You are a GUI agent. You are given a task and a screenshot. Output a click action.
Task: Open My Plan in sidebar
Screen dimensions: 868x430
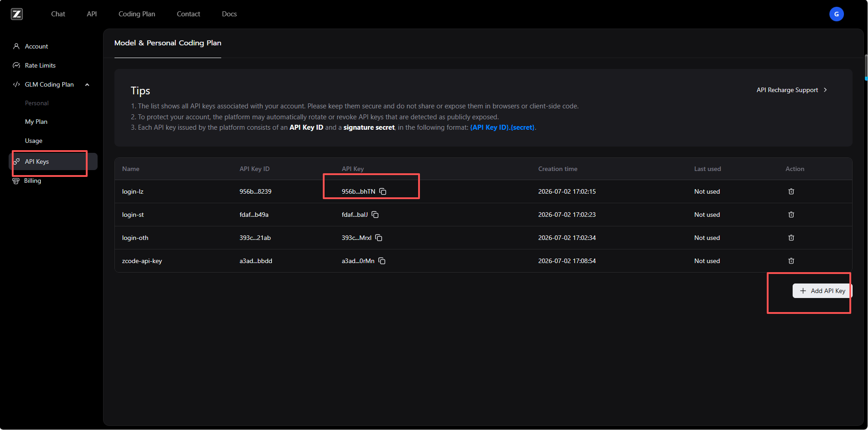[36, 122]
